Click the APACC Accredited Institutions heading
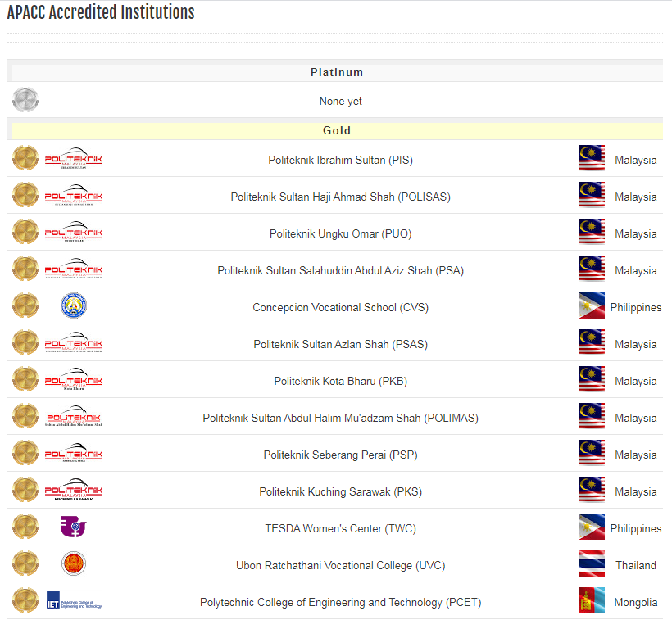Image resolution: width=672 pixels, height=620 pixels. 101,12
